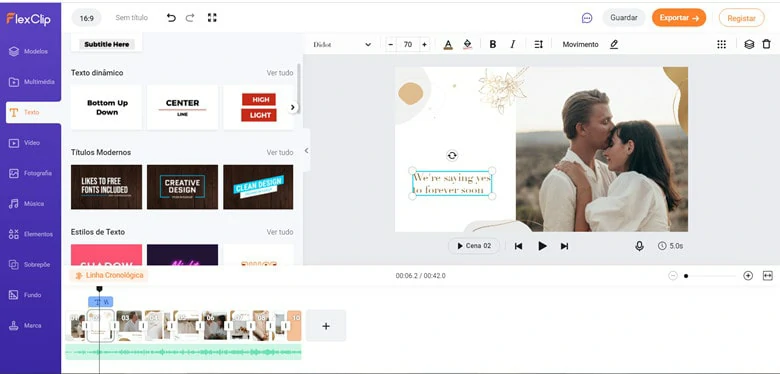Viewport: 780px width, 374px height.
Task: Click the Sem título project name field
Action: point(131,18)
